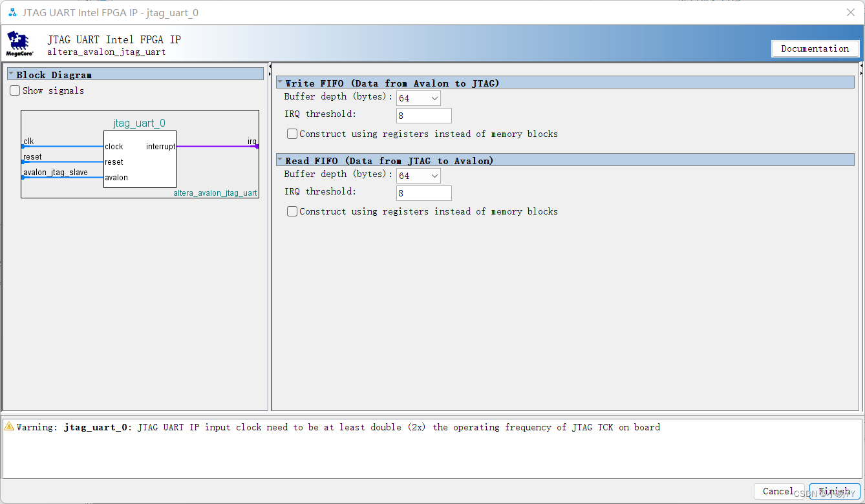Click the altera_avalon_jtag_uart label under diagram
This screenshot has height=504, width=865.
[215, 193]
